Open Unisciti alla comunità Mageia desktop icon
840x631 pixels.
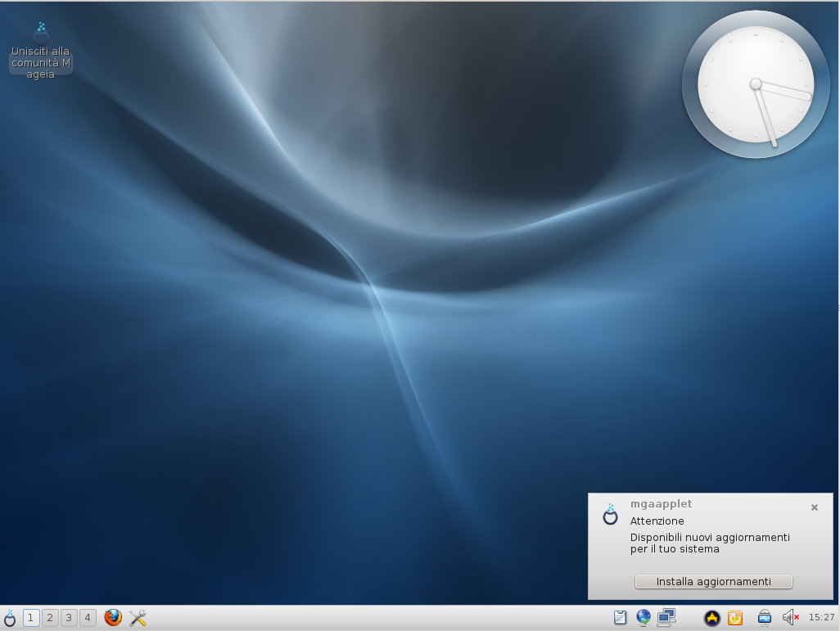(41, 51)
